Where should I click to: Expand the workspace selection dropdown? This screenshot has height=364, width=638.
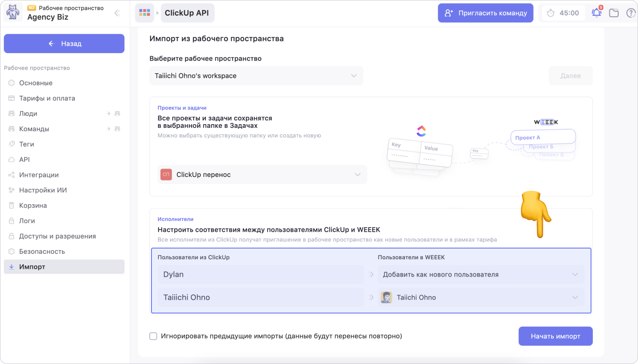click(x=256, y=76)
